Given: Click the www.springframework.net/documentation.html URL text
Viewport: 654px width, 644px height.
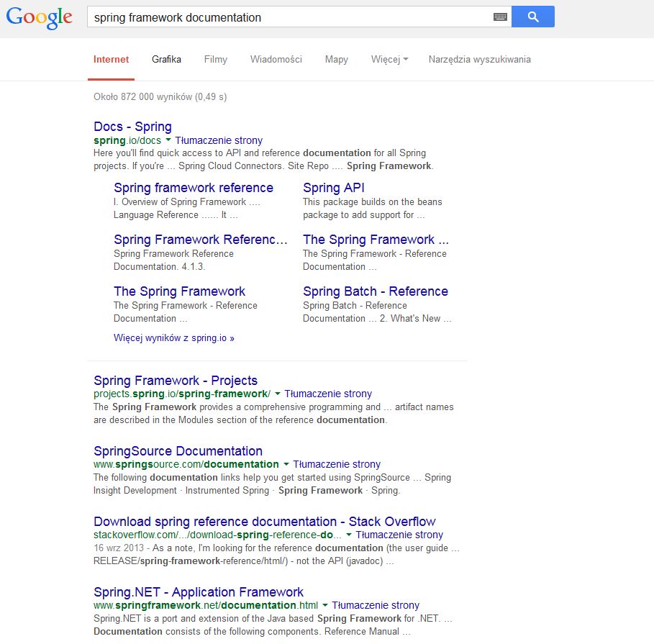Looking at the screenshot, I should pyautogui.click(x=206, y=605).
